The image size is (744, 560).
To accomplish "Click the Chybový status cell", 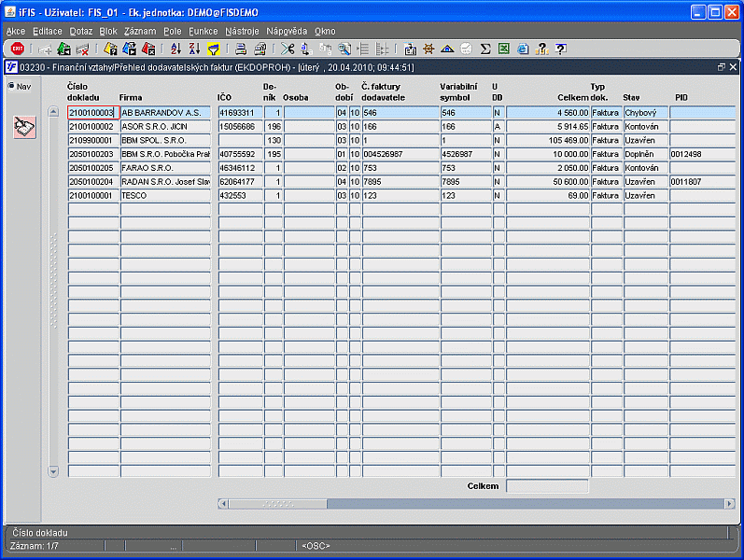I will (x=645, y=113).
